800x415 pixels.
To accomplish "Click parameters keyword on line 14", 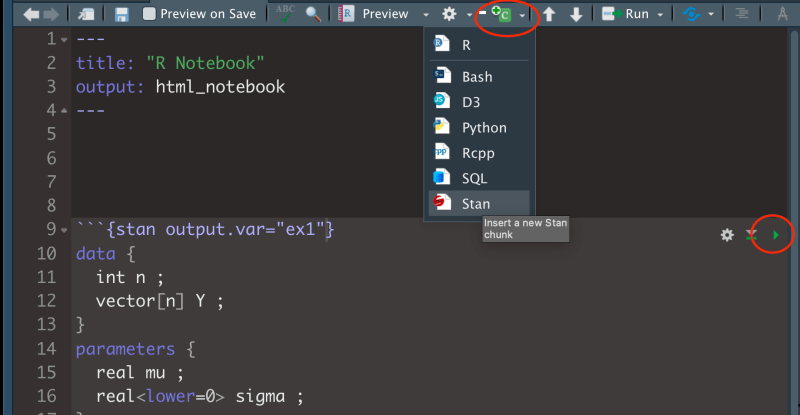I will (126, 349).
